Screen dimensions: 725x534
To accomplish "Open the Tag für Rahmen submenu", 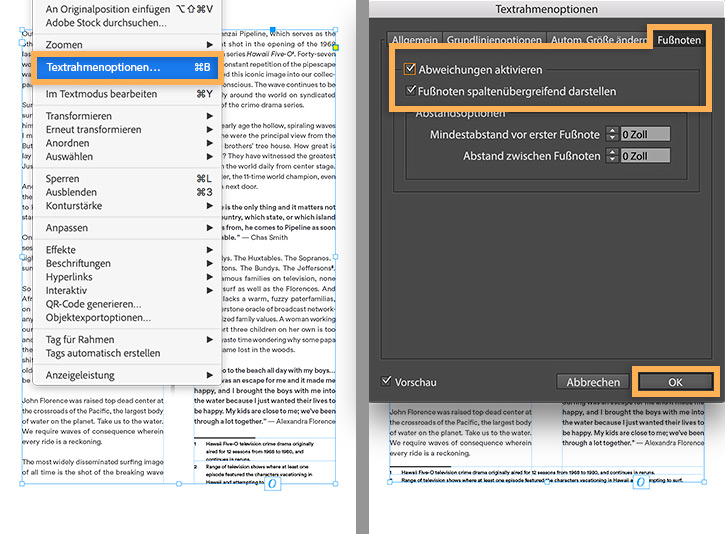I will click(x=128, y=339).
